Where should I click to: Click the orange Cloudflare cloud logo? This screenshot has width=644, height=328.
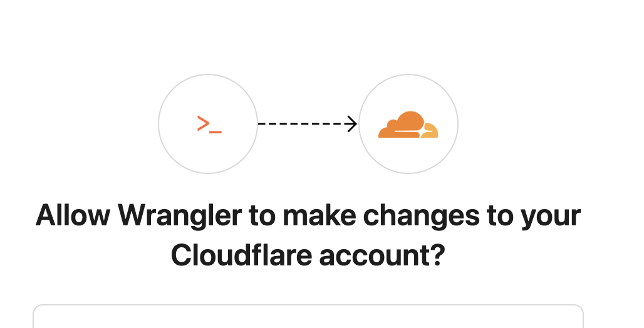(x=408, y=125)
